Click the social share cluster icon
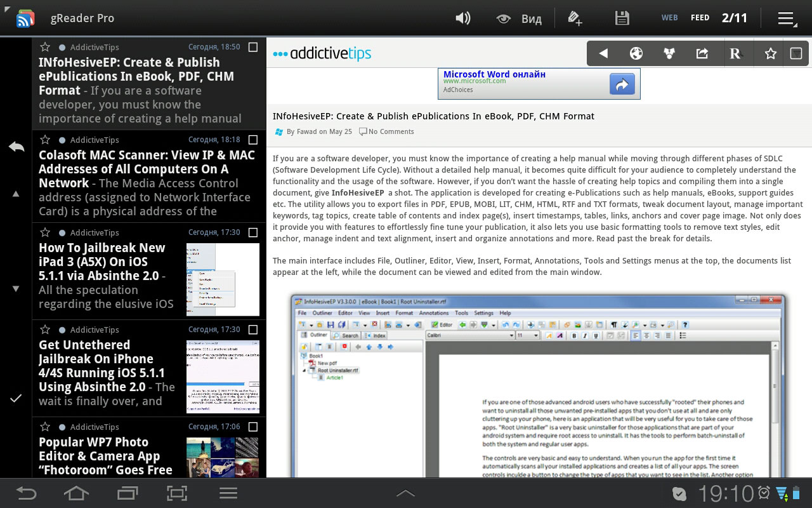 click(x=669, y=54)
